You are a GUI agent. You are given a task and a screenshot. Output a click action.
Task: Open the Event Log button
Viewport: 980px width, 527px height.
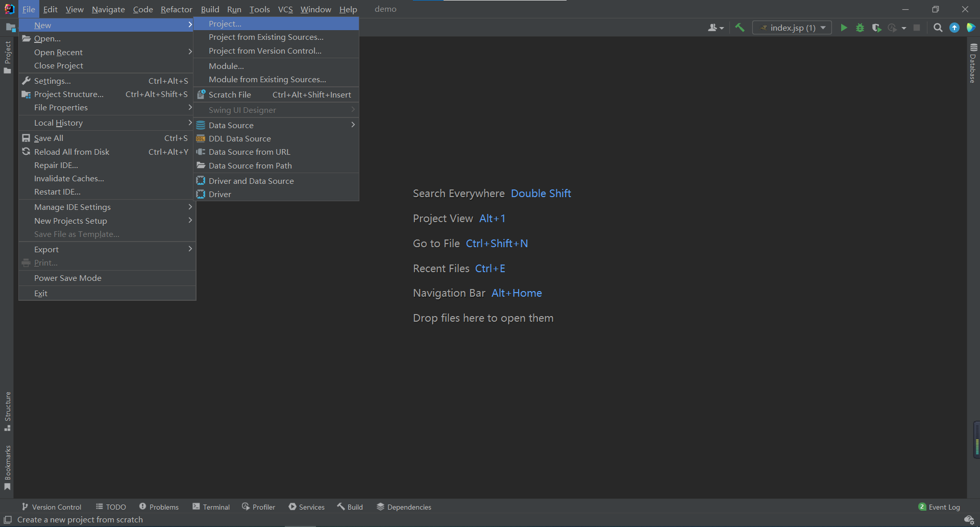pyautogui.click(x=939, y=507)
